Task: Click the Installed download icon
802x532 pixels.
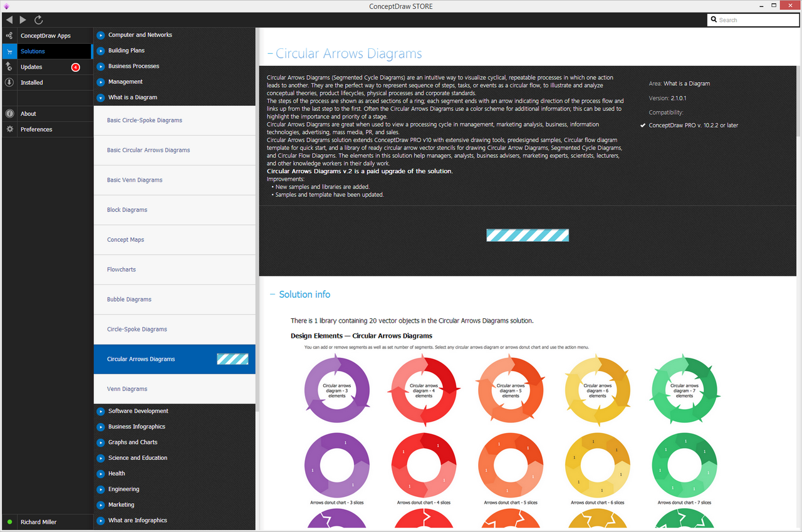Action: pos(9,83)
